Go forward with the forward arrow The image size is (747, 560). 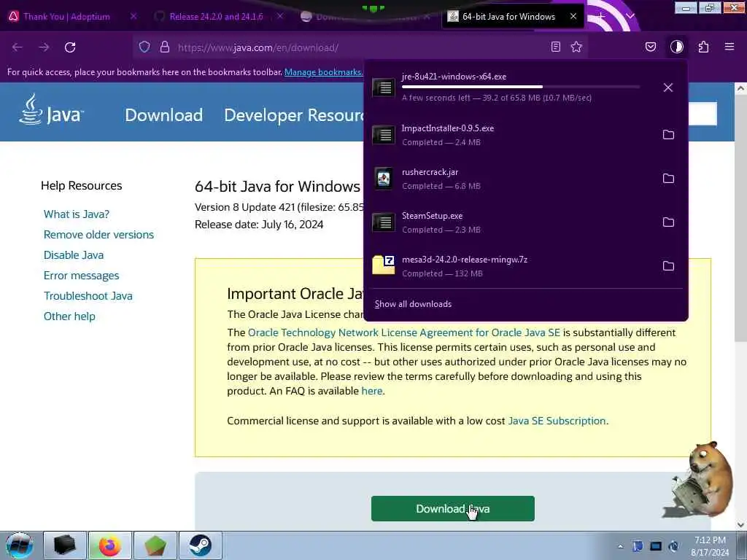click(44, 47)
